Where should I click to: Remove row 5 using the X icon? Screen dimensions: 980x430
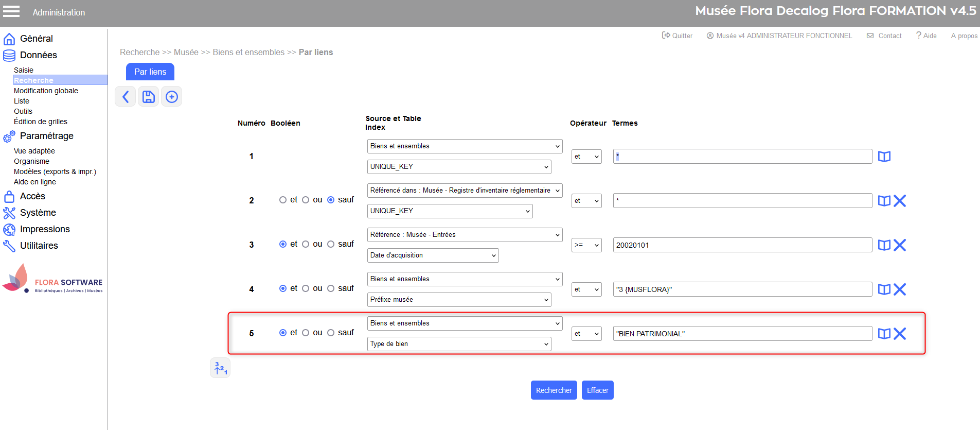pos(900,334)
